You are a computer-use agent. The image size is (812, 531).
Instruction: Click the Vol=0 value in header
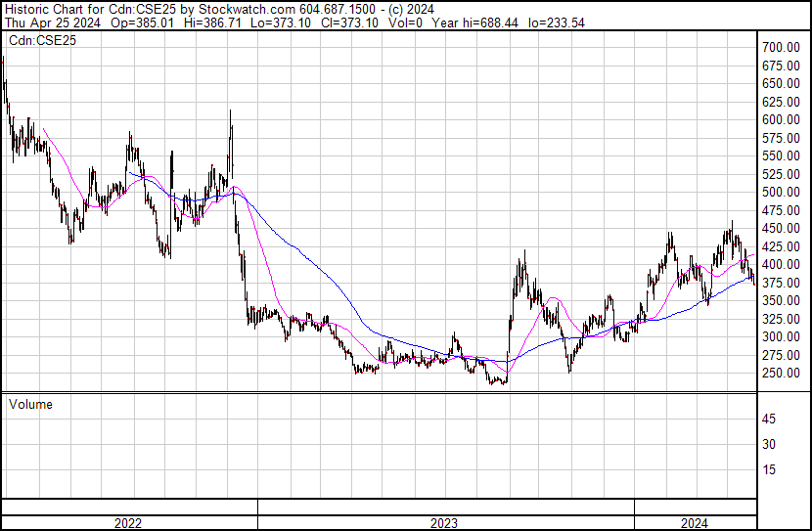[395, 22]
